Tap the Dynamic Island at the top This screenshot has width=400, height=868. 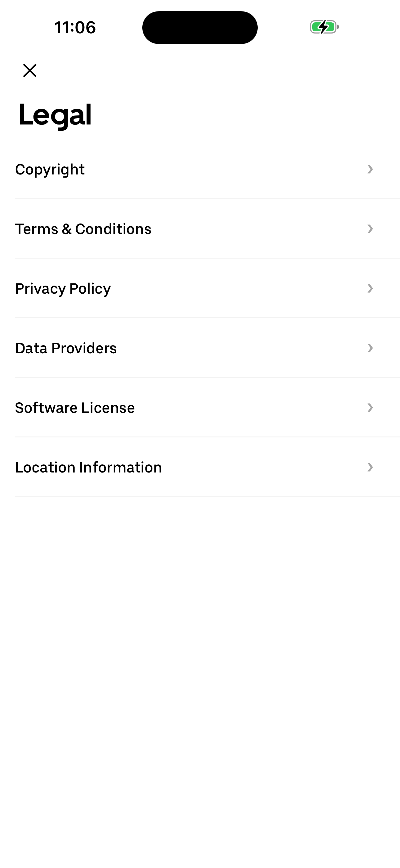[200, 27]
